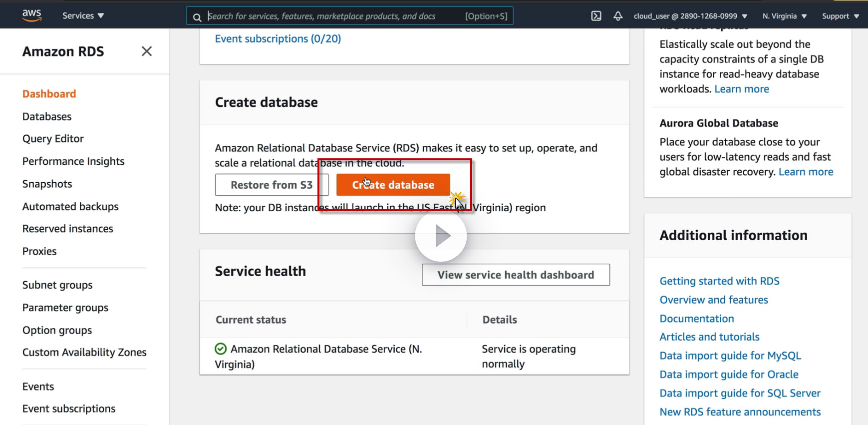Click the video play button overlay

pyautogui.click(x=441, y=236)
